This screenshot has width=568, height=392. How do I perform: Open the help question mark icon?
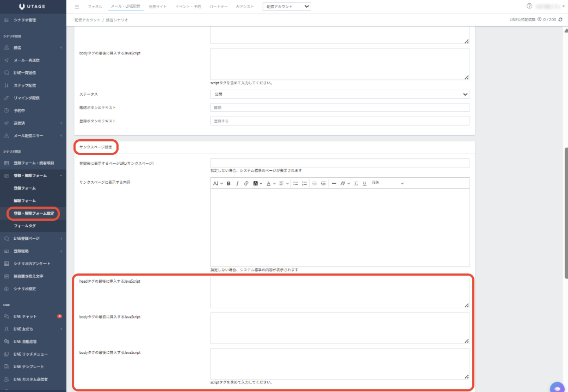(x=529, y=7)
